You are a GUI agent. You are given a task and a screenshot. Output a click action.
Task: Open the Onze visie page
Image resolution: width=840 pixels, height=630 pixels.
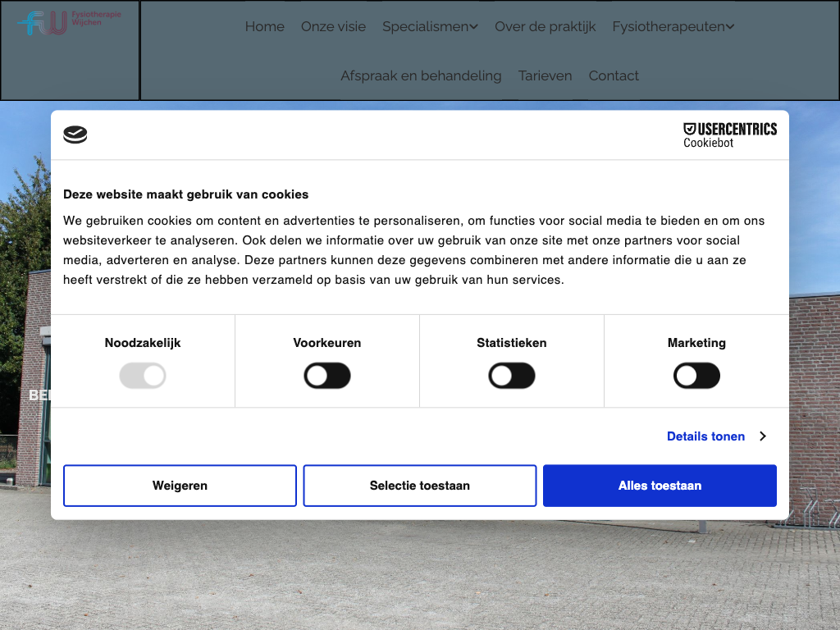[333, 26]
